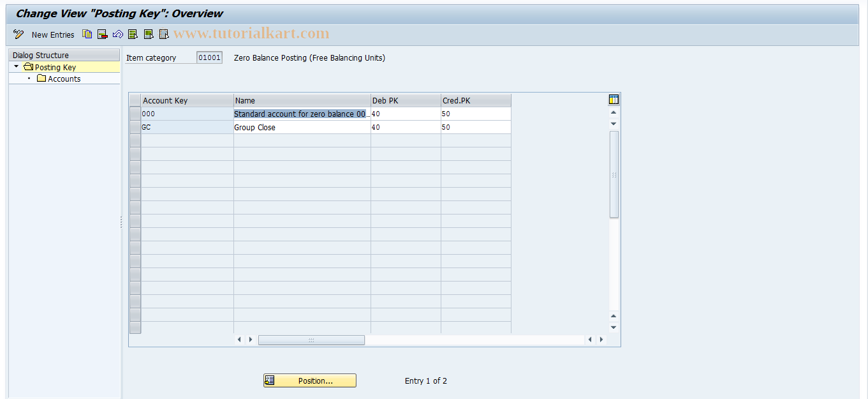Click the Account Key cell 000
This screenshot has height=399, width=868.
(x=187, y=114)
